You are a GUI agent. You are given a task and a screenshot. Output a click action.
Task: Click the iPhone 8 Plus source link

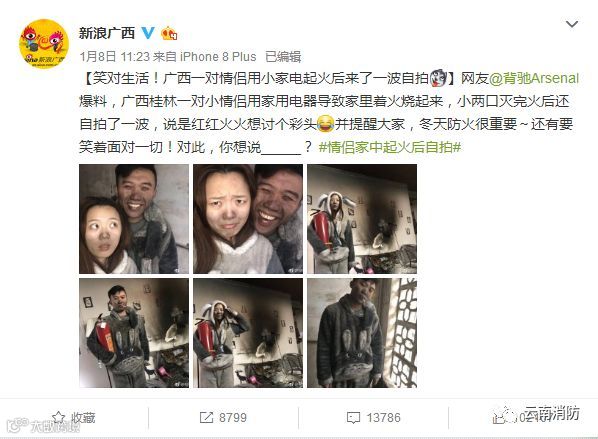tap(218, 57)
